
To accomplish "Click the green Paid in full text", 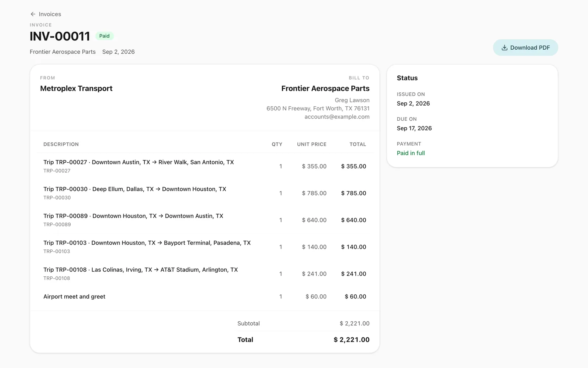I will click(x=411, y=153).
